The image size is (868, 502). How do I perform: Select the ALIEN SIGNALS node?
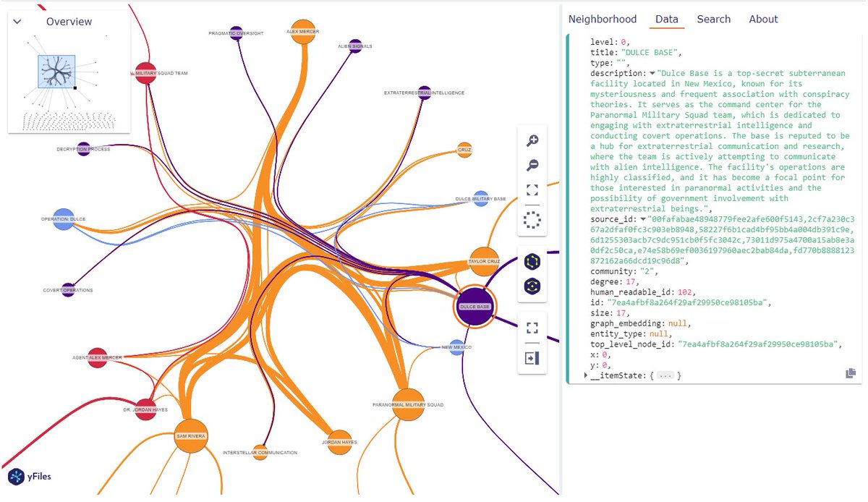pyautogui.click(x=355, y=46)
